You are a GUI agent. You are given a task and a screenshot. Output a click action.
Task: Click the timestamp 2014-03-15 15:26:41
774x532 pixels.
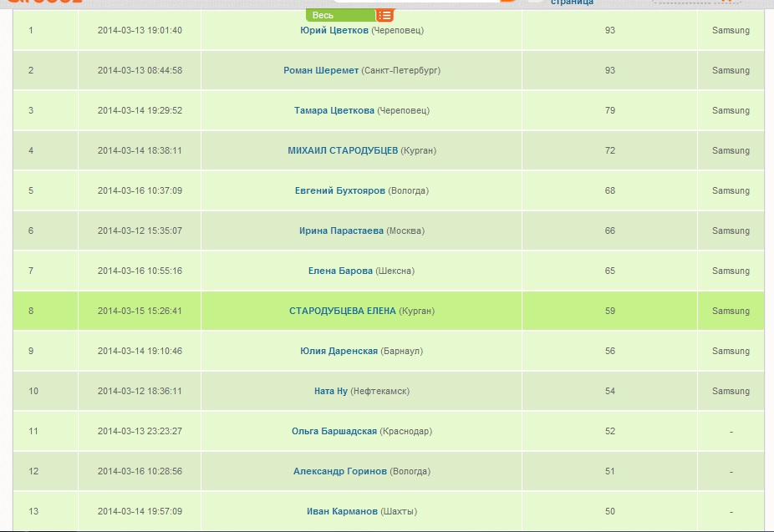[140, 312]
